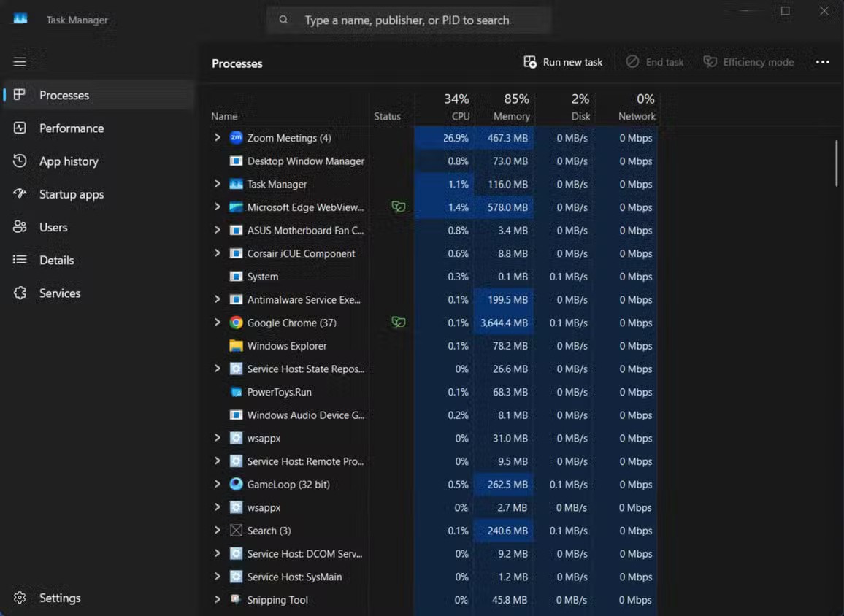Click the Run new task button

(563, 62)
